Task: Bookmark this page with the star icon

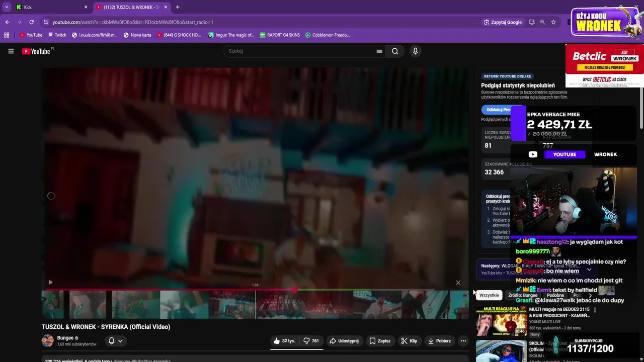Action: [x=553, y=22]
